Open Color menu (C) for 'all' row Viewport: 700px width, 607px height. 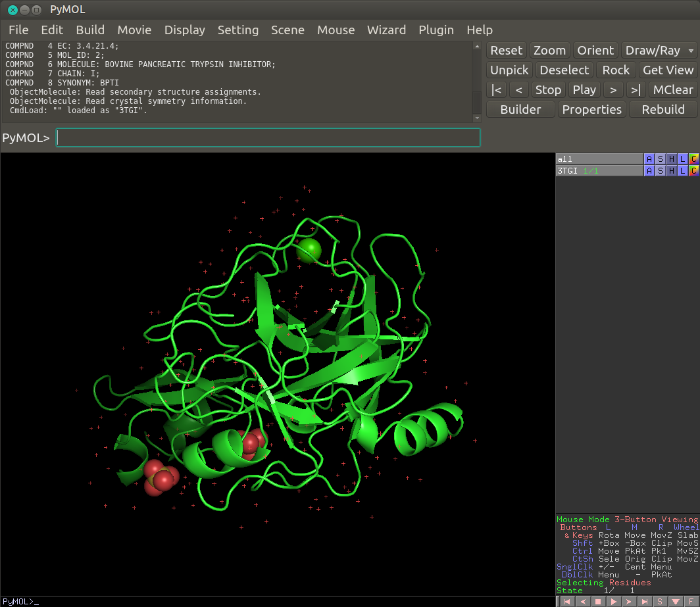pos(693,159)
